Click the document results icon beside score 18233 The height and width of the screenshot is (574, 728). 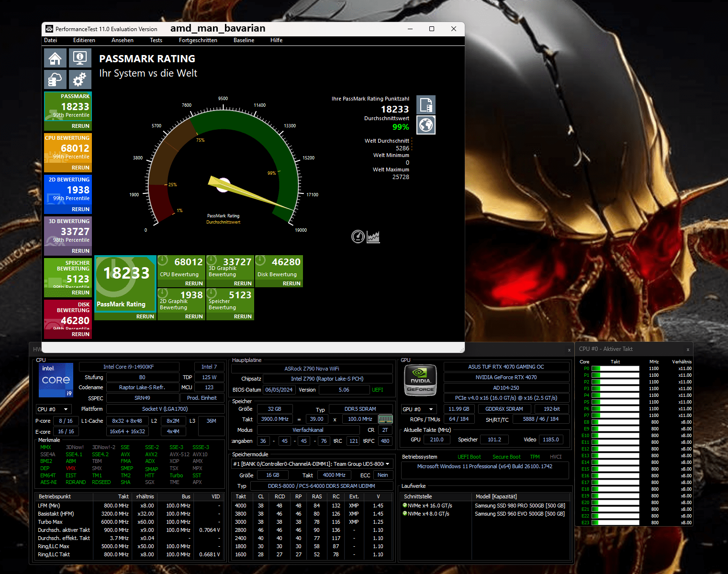pos(426,104)
